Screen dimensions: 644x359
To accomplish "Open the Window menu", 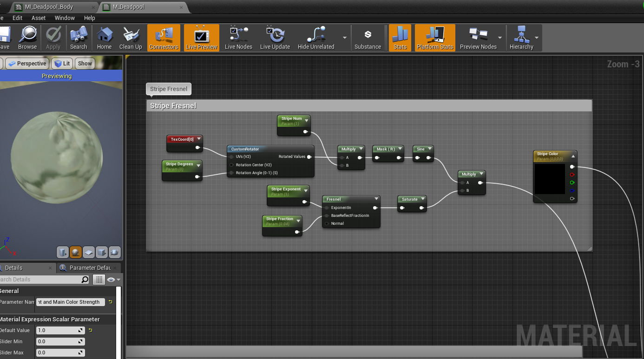I will pyautogui.click(x=65, y=18).
